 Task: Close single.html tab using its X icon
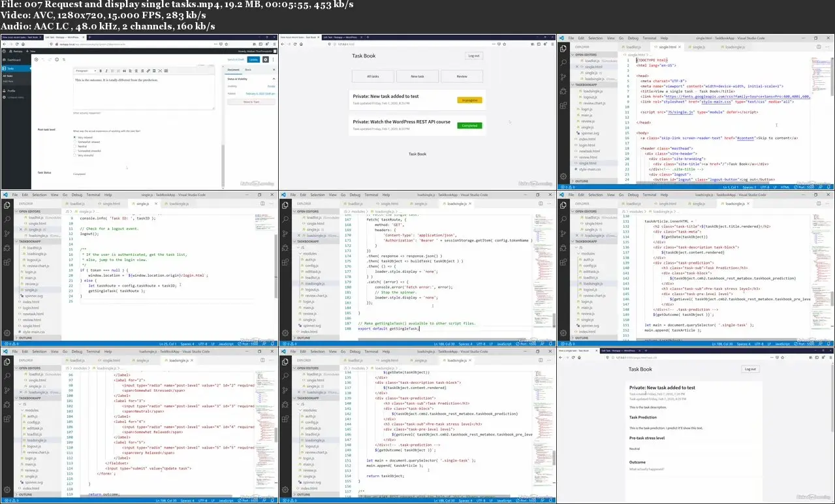(x=680, y=47)
